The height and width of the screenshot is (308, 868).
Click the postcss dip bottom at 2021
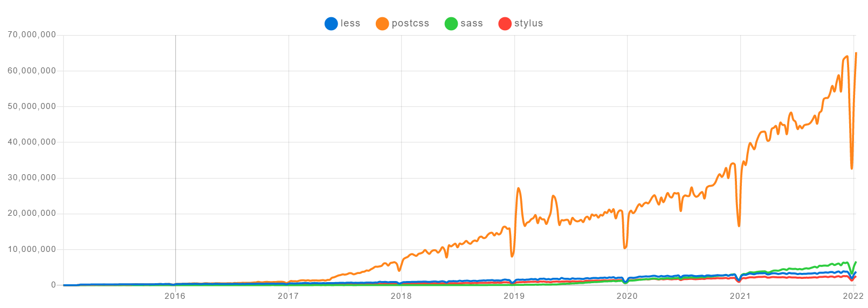[x=739, y=225]
